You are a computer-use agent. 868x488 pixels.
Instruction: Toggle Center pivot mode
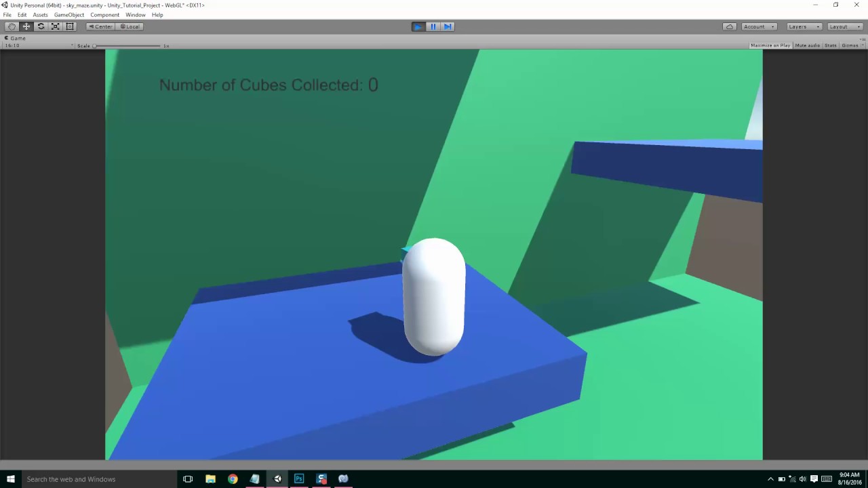click(x=100, y=26)
